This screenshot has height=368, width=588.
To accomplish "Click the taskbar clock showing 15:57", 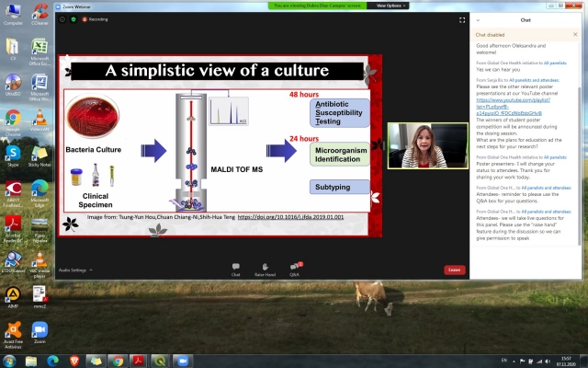I will pyautogui.click(x=566, y=361).
